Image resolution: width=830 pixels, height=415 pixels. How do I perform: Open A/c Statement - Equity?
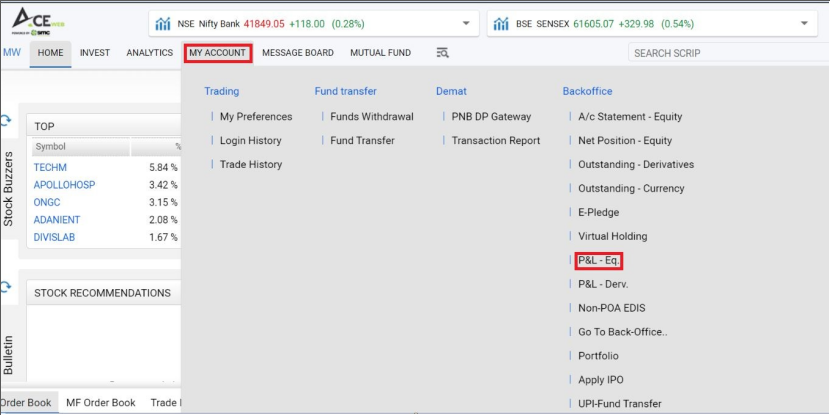[630, 116]
